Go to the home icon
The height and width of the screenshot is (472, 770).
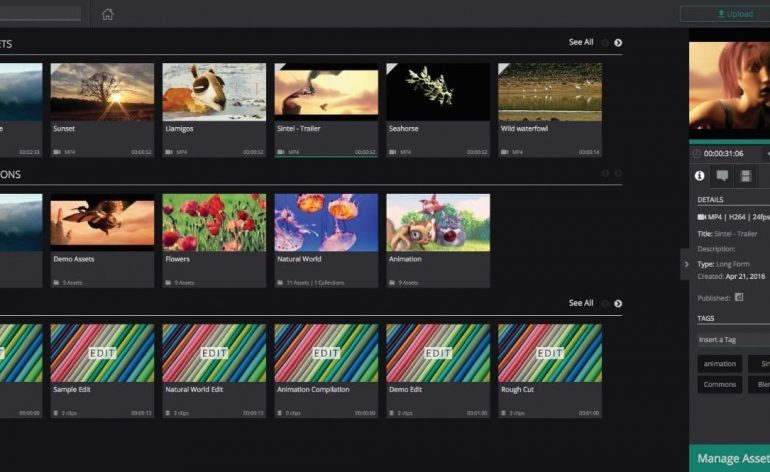click(x=108, y=14)
